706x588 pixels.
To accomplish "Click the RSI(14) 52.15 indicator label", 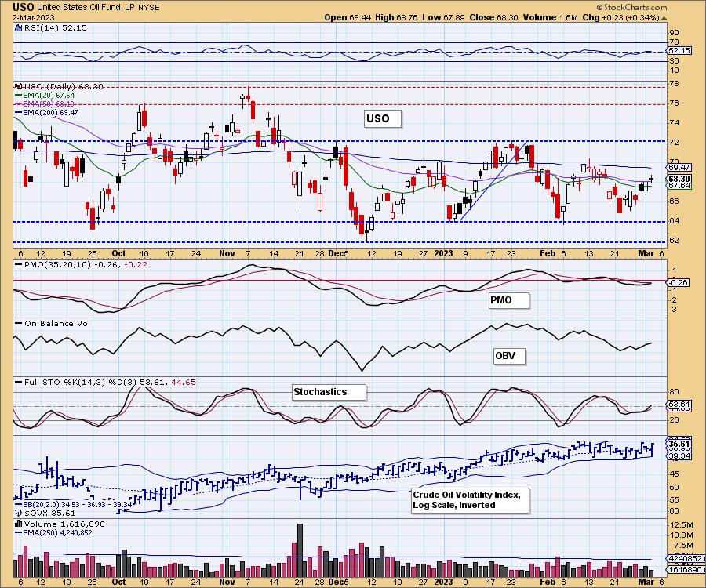I will [x=56, y=27].
